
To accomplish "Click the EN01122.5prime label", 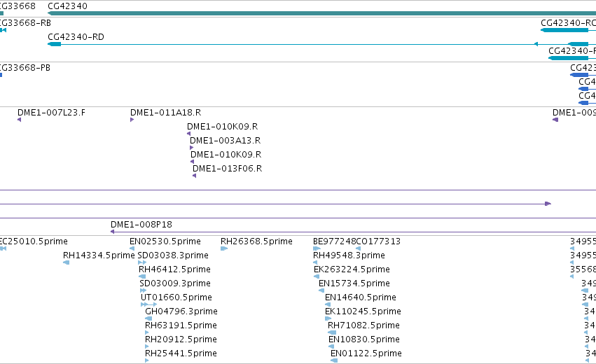I will (x=366, y=353).
